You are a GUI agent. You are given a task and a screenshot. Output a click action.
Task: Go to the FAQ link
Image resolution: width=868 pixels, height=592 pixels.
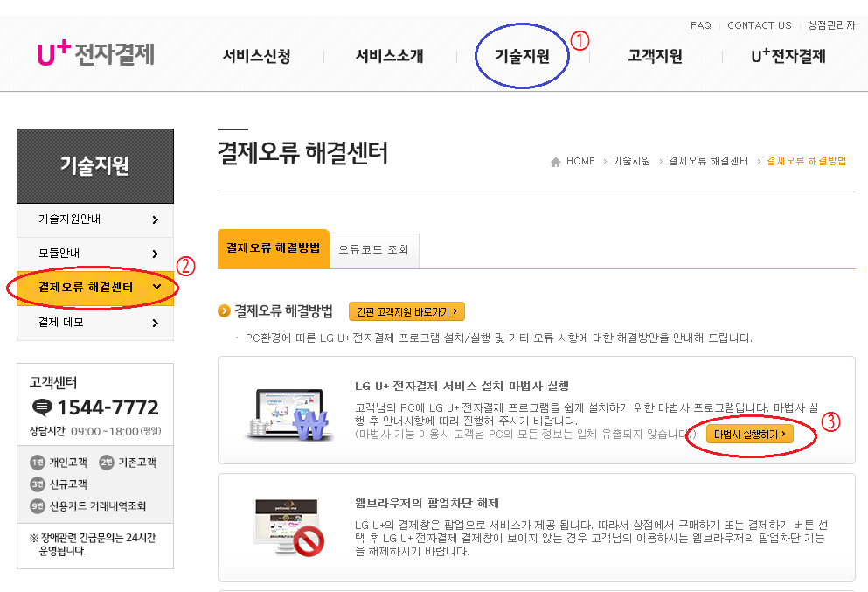tap(701, 25)
